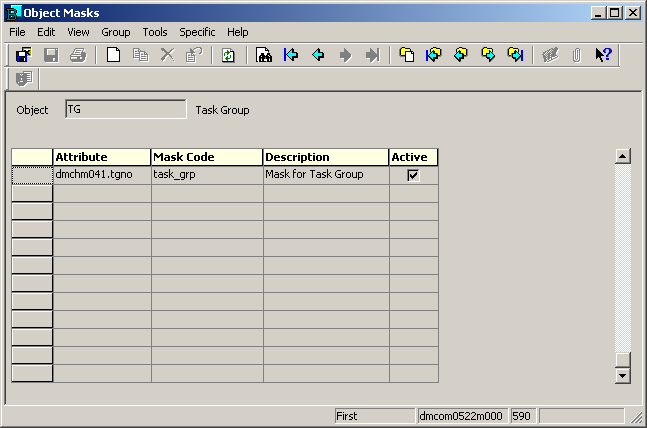Click the Save and Exit toolbar icon

point(23,55)
